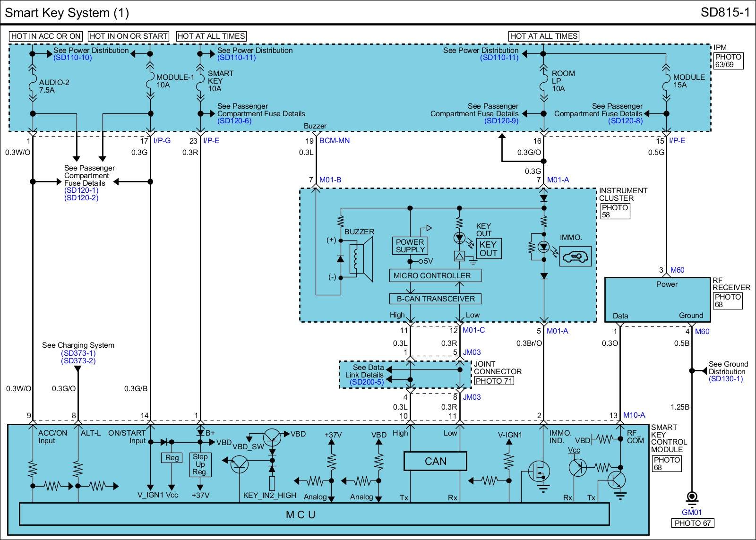Click the GM01 ground point symbol

point(692,497)
